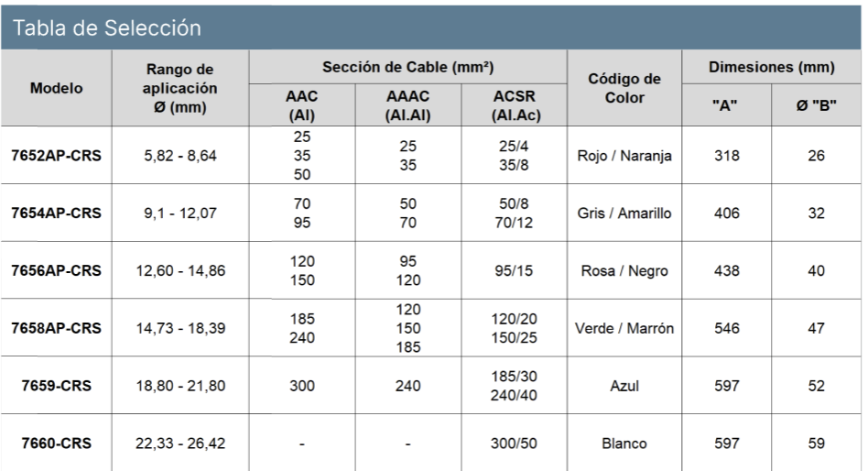Screen dimensions: 868x471
Task: Click the 7660-CRS model cell
Action: click(57, 444)
